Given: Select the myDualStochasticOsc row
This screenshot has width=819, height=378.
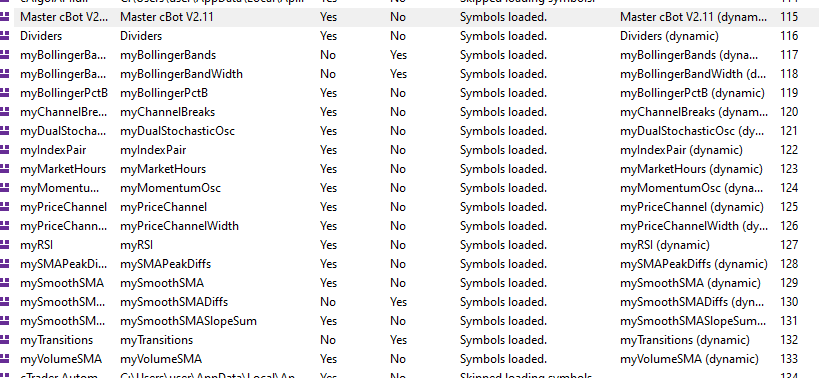Looking at the screenshot, I should point(410,131).
